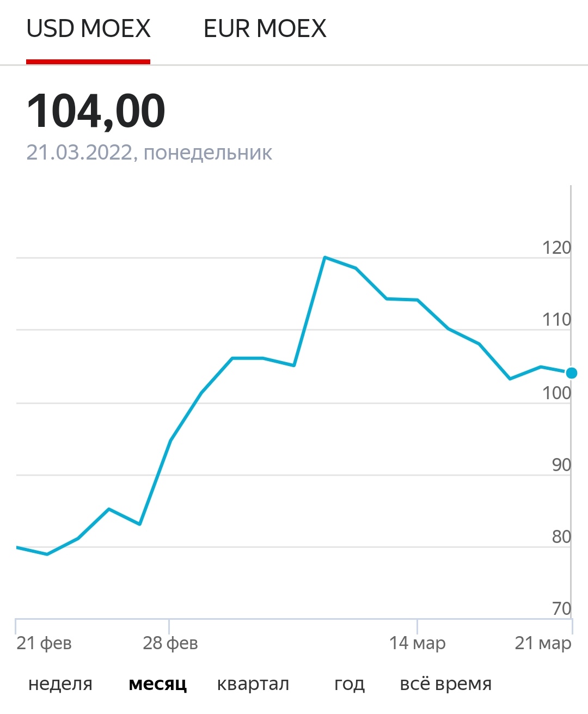Click the 21 фев date label
The height and width of the screenshot is (714, 588).
tap(44, 643)
